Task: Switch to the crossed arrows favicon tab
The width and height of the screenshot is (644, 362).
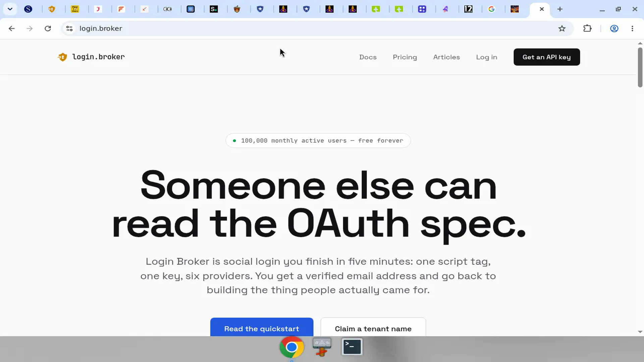Action: pos(144,9)
